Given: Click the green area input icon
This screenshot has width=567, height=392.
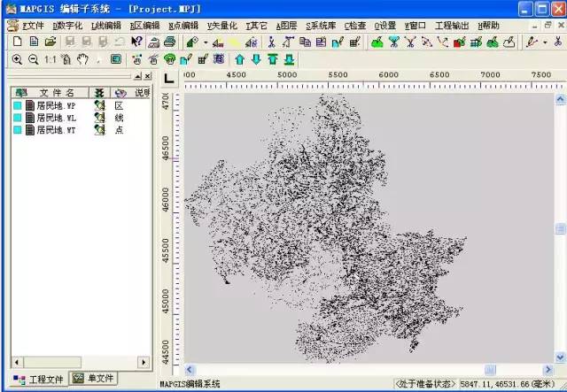Looking at the screenshot, I should click(x=377, y=42).
